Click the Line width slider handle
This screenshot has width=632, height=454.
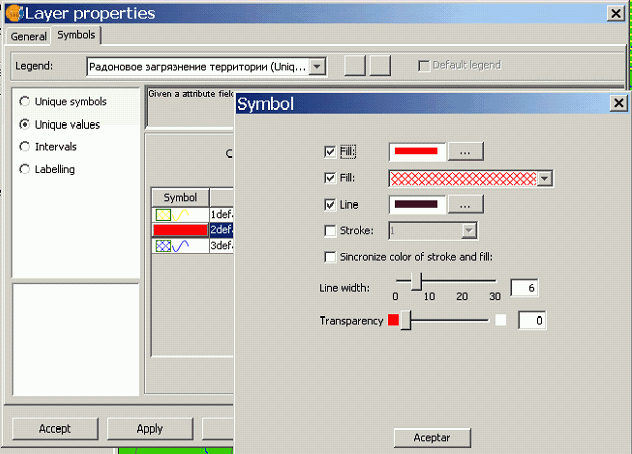pos(416,281)
